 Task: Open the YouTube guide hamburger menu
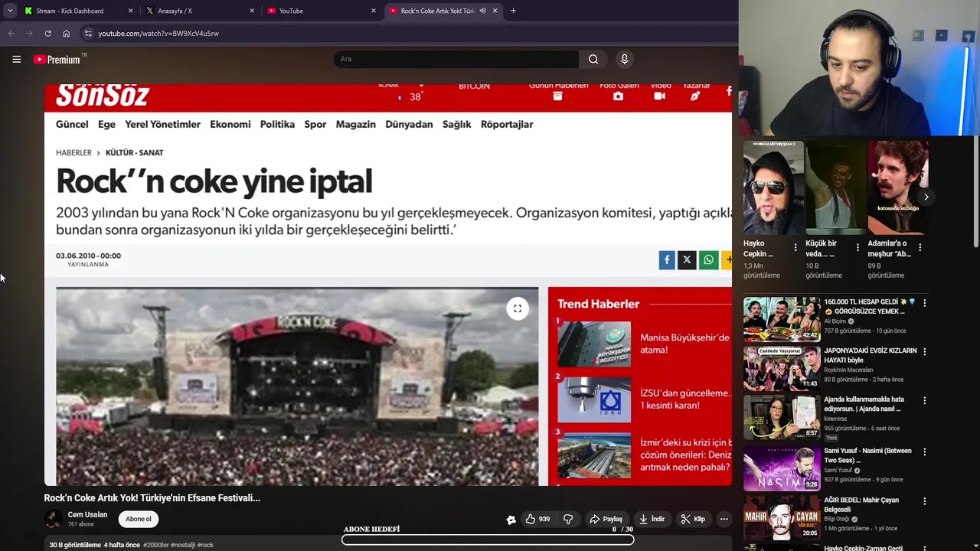[16, 59]
